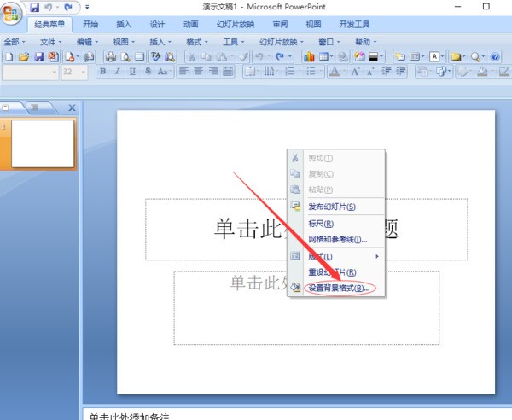Click the Print icon in the toolbar

[111, 57]
